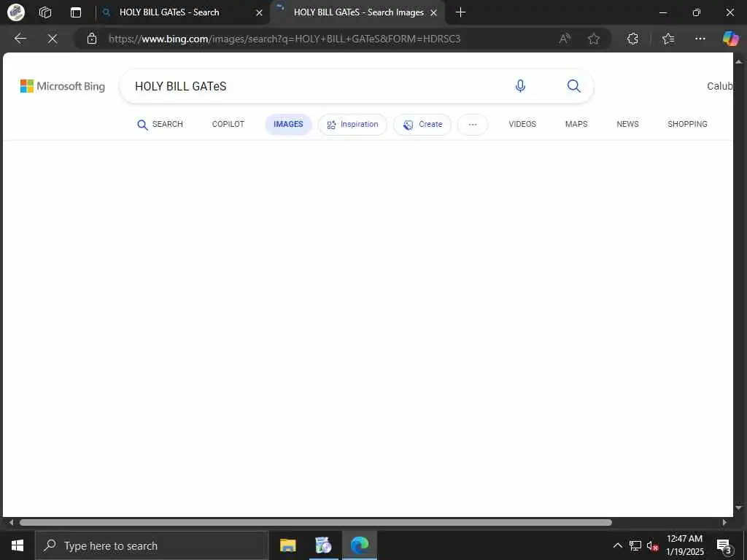Show hidden system tray icons
747x560 pixels.
coord(617,545)
